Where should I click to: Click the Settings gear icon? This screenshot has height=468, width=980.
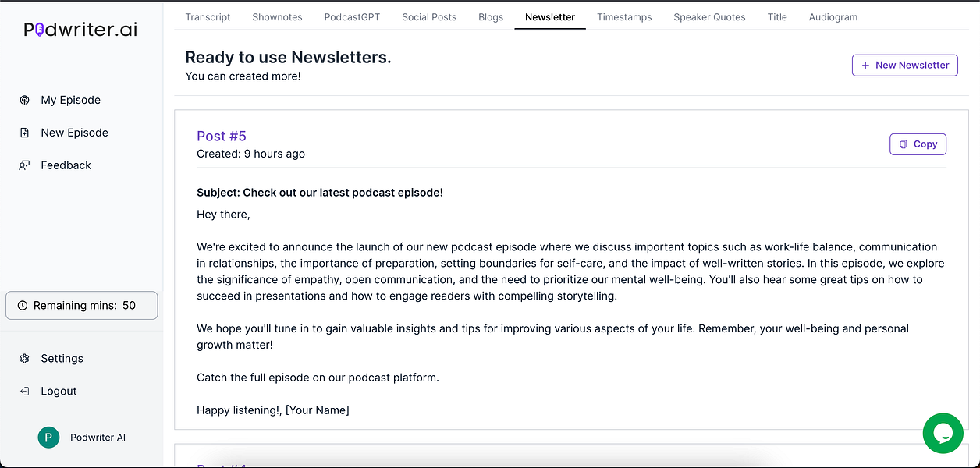[24, 358]
